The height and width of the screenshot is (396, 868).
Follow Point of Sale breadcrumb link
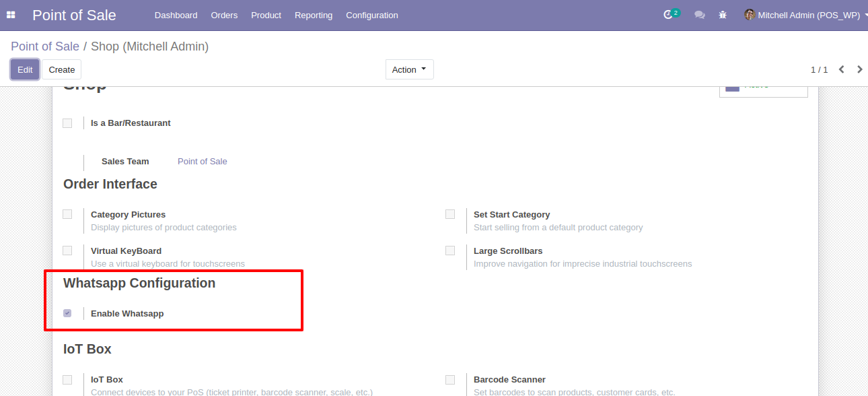click(45, 46)
